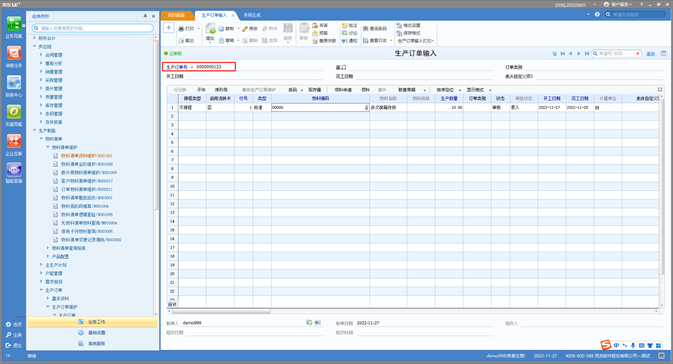Viewport: 673px width, 364px height.
Task: Open the 消息任务 sidebar icon
Action: pyautogui.click(x=14, y=53)
